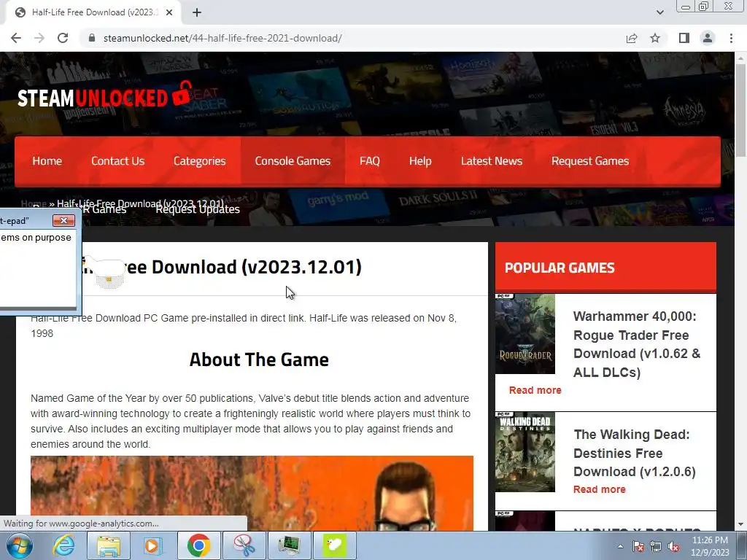Close the Half-Life Free Download tab

tap(169, 12)
